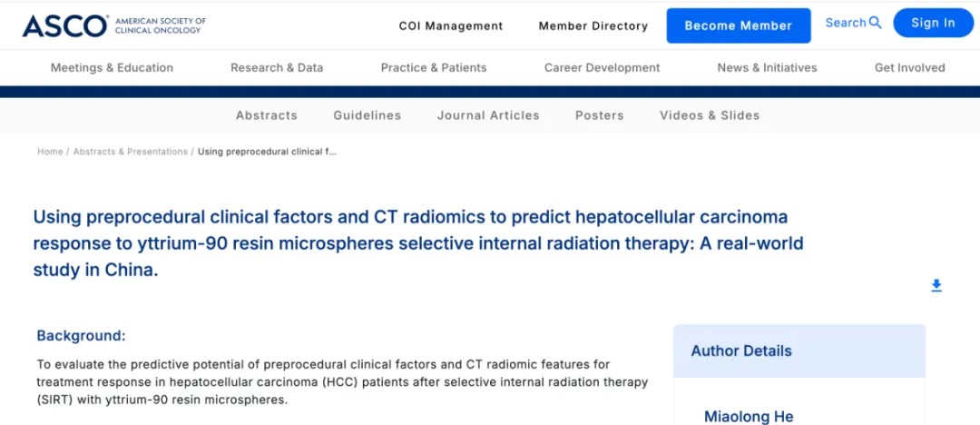Expand Meetings & Education menu

112,68
